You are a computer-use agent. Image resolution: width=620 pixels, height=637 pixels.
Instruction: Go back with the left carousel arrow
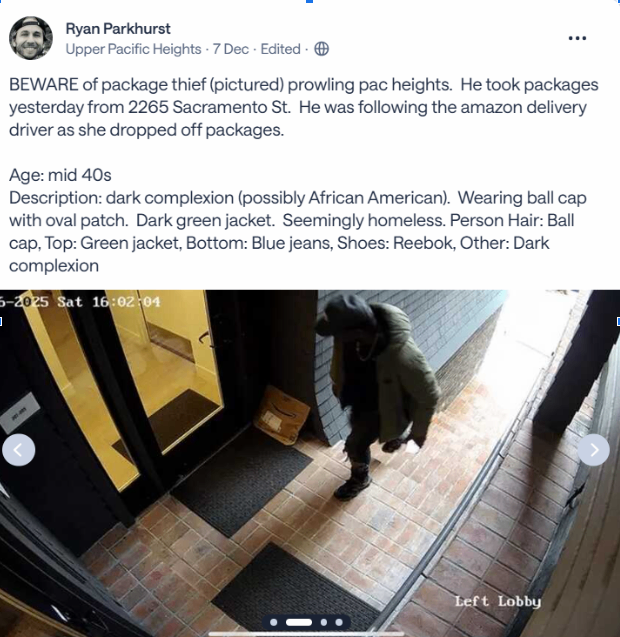pos(19,450)
